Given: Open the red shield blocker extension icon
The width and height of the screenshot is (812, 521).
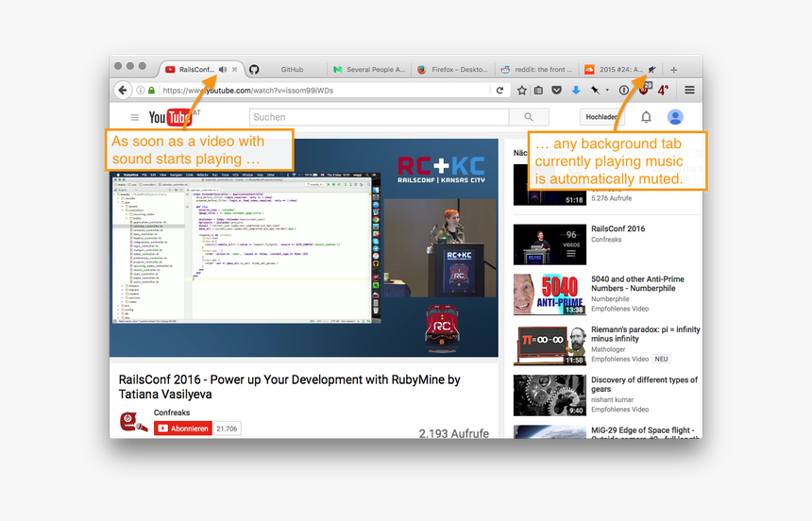Looking at the screenshot, I should tap(643, 90).
